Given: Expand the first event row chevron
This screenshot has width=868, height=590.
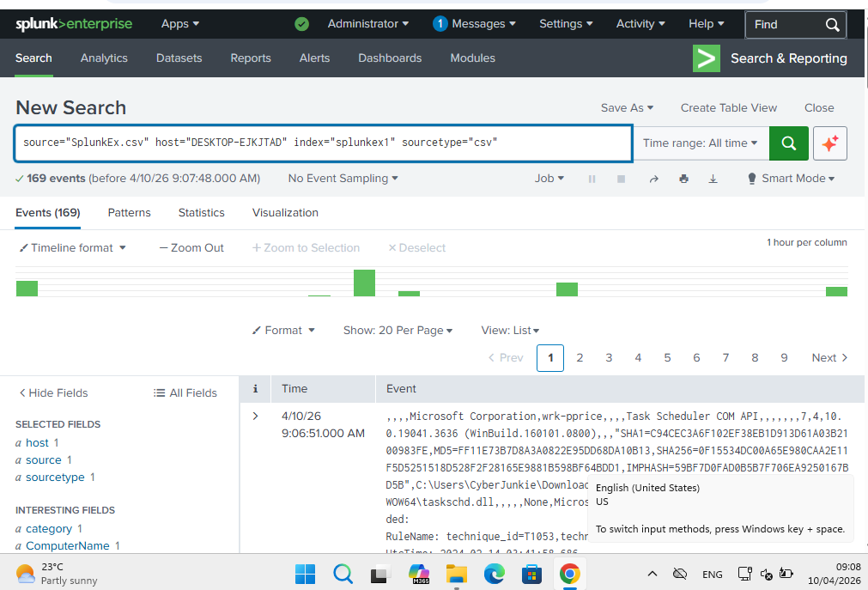Looking at the screenshot, I should (x=255, y=416).
